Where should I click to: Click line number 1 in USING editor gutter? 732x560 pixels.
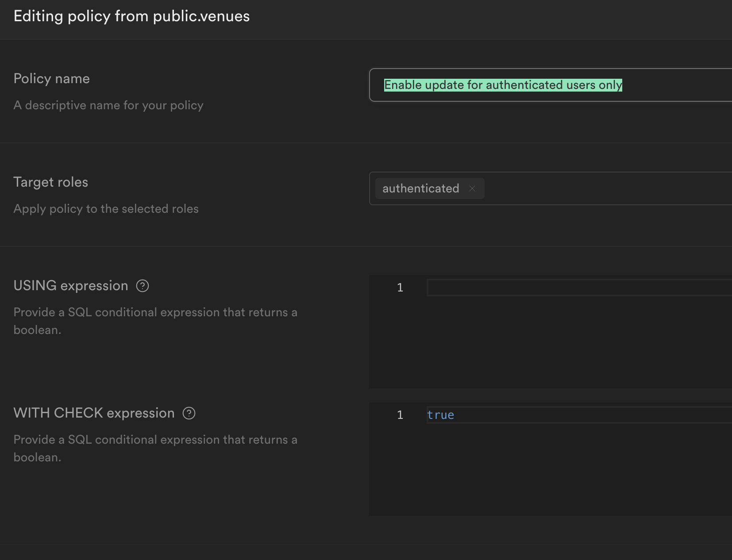400,288
